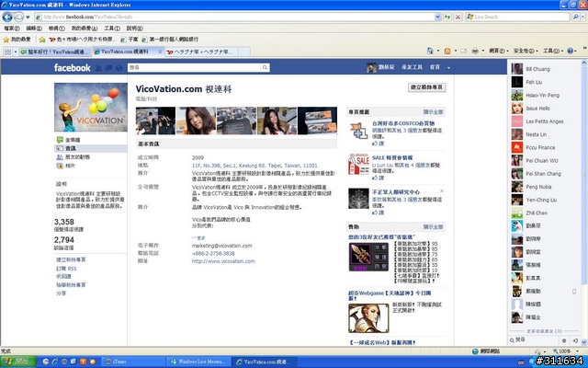The height and width of the screenshot is (368, 588).
Task: Click the new blank tab button
Action: (244, 52)
